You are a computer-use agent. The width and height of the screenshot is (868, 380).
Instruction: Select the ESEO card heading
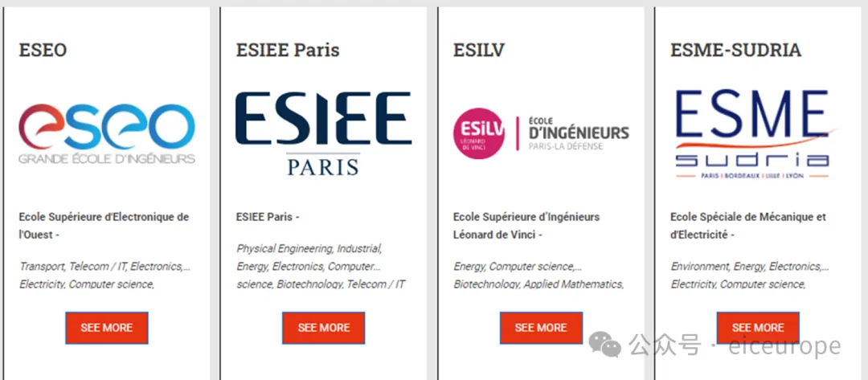43,51
